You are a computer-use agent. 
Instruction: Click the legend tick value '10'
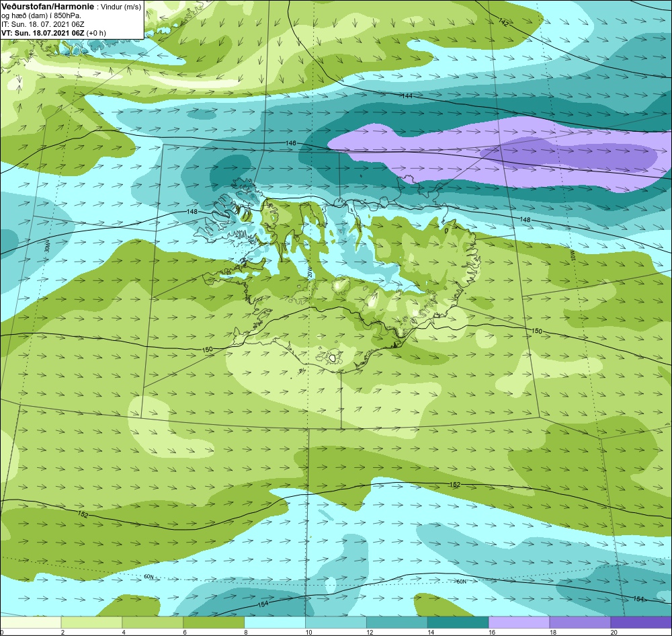pyautogui.click(x=308, y=632)
